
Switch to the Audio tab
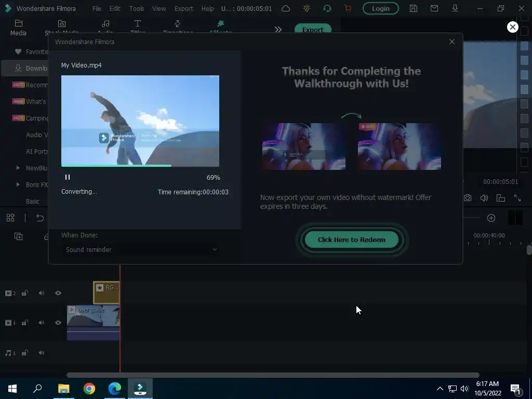point(105,27)
